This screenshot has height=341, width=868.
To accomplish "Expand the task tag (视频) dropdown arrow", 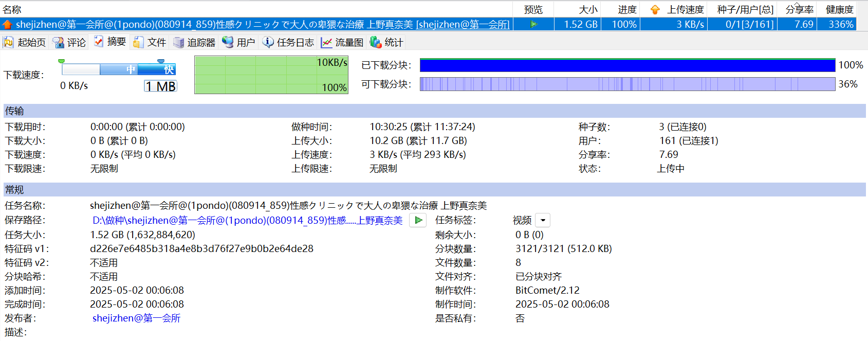I will coord(543,220).
